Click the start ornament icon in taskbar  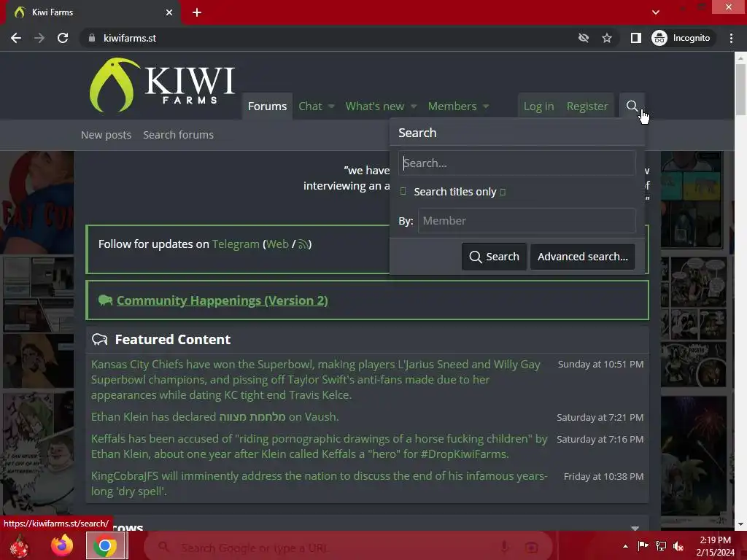pyautogui.click(x=19, y=546)
